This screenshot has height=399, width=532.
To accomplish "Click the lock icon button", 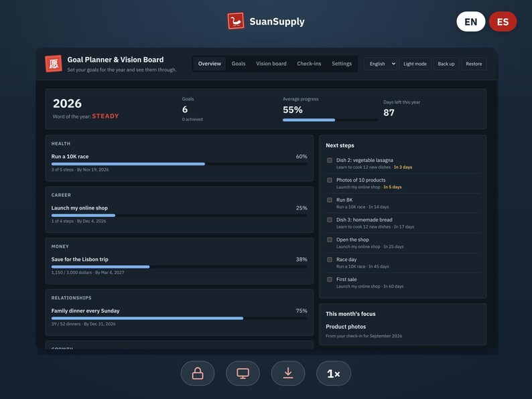I will pyautogui.click(x=198, y=374).
